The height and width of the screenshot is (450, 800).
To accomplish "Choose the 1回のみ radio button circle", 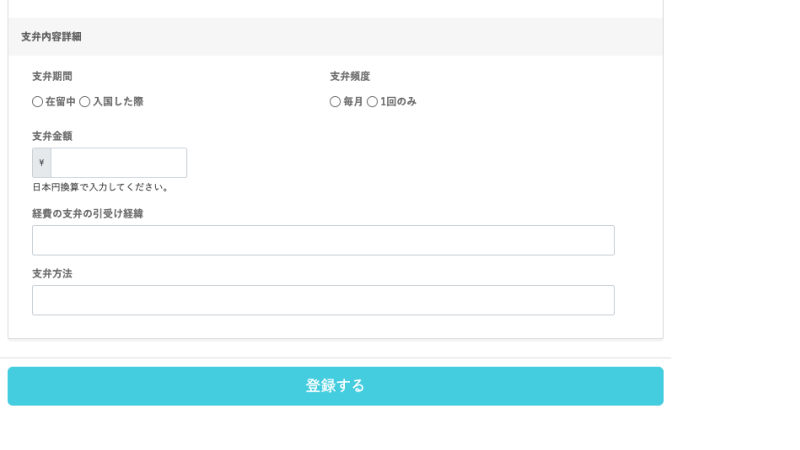I will (372, 102).
